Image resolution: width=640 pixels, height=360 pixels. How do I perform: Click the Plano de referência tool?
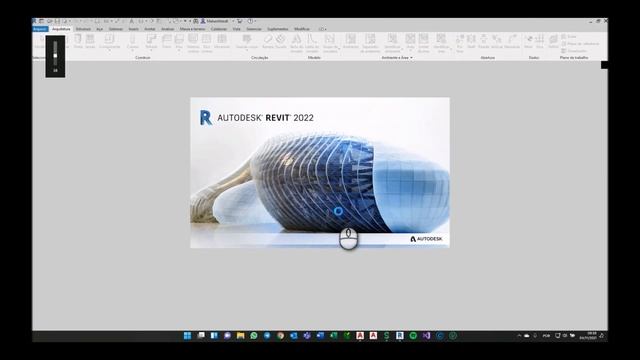[x=580, y=44]
